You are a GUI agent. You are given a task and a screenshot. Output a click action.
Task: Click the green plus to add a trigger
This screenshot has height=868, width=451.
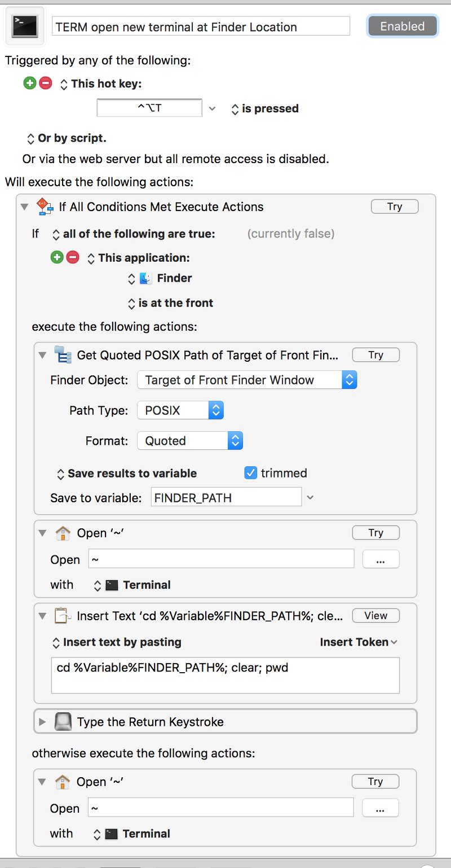[29, 83]
